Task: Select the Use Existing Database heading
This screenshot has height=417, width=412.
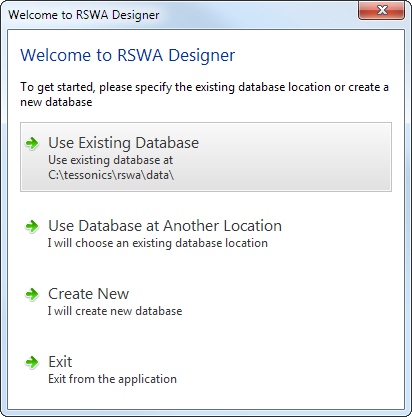Action: tap(123, 143)
